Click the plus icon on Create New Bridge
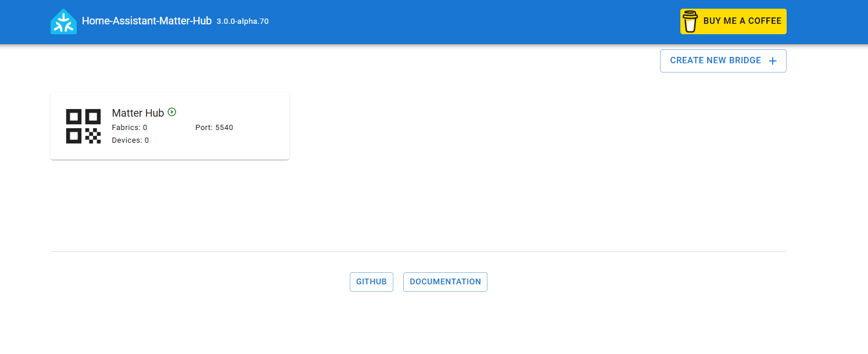868x354 pixels. [x=772, y=61]
